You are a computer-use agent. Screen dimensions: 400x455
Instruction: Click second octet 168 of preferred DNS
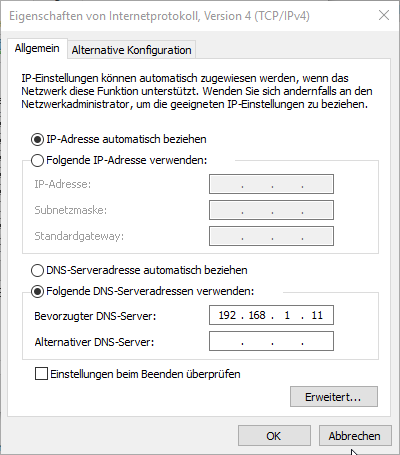257,315
